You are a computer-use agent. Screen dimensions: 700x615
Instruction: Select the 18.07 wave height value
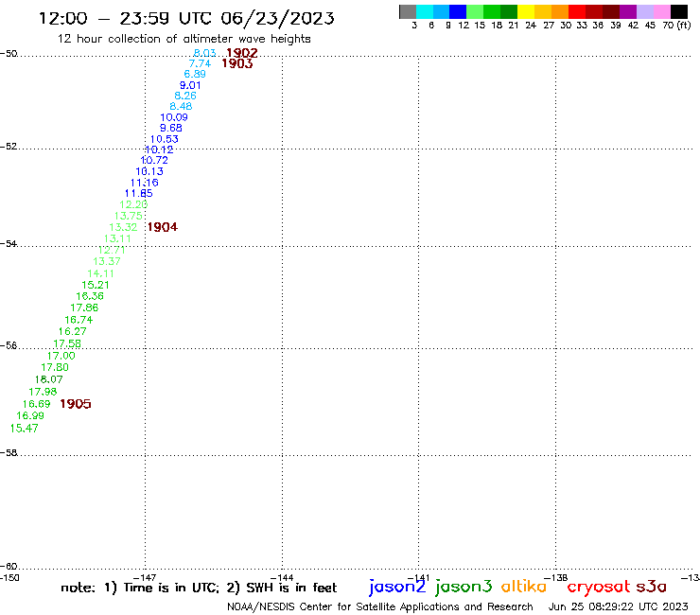pyautogui.click(x=48, y=379)
